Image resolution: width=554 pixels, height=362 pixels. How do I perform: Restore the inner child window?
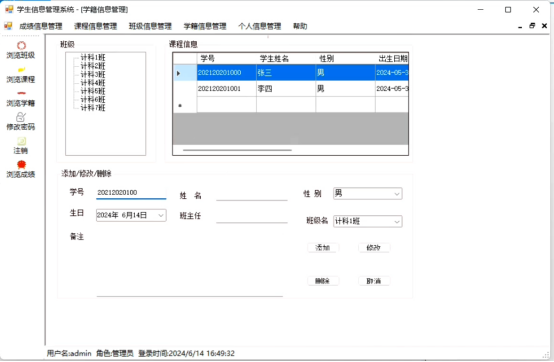[532, 26]
